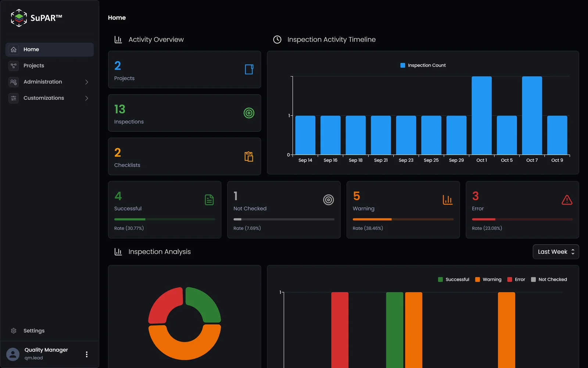Screen dimensions: 588x368
Task: Click the blue Projects card icon
Action: tap(249, 69)
